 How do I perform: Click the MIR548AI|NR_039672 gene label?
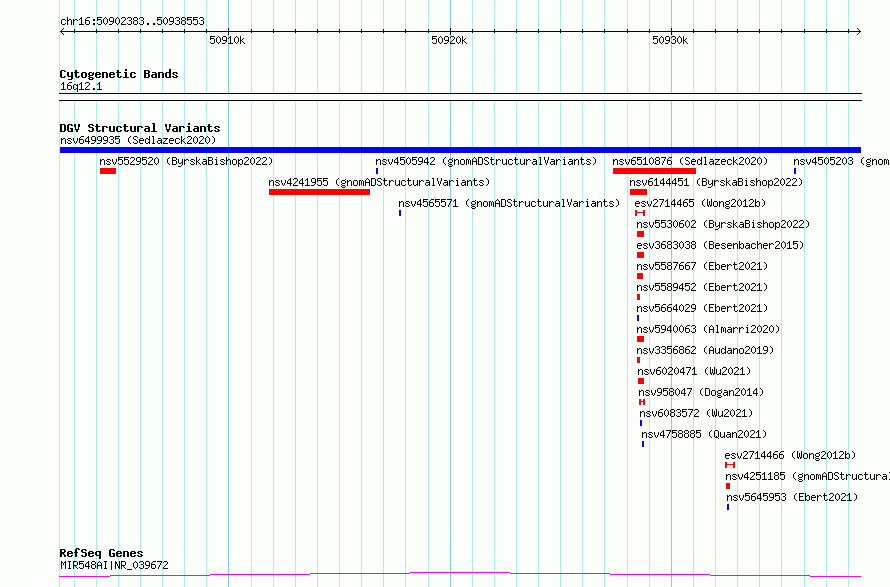(x=114, y=565)
